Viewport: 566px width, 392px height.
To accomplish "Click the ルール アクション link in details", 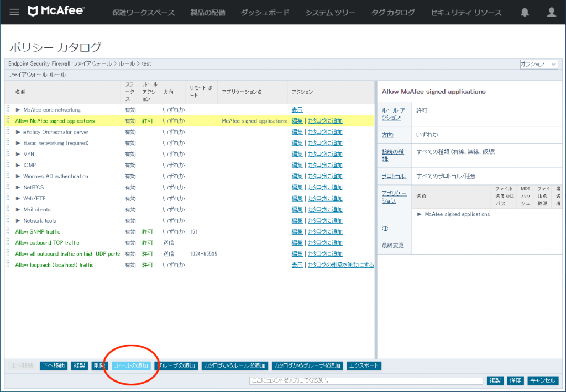I will point(394,114).
